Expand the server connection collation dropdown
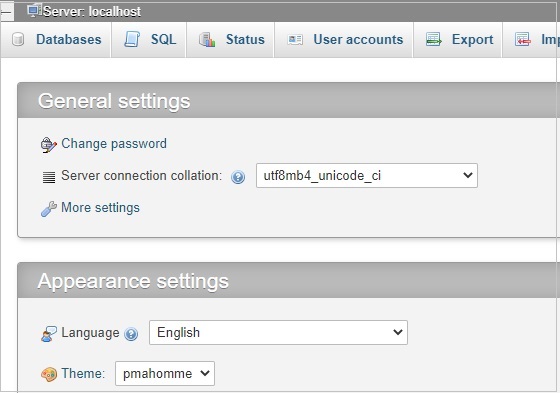Screen dimensions: 560x393 pos(367,175)
